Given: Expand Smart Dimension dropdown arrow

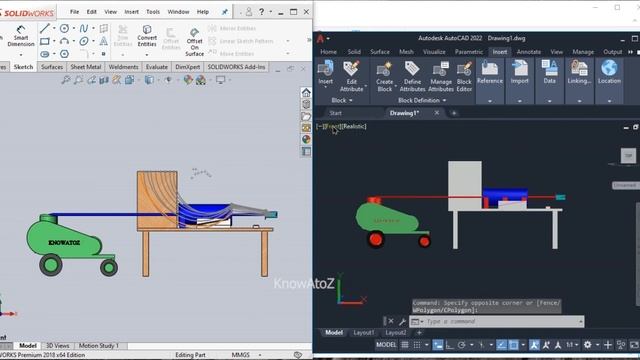Looking at the screenshot, I should [21, 55].
